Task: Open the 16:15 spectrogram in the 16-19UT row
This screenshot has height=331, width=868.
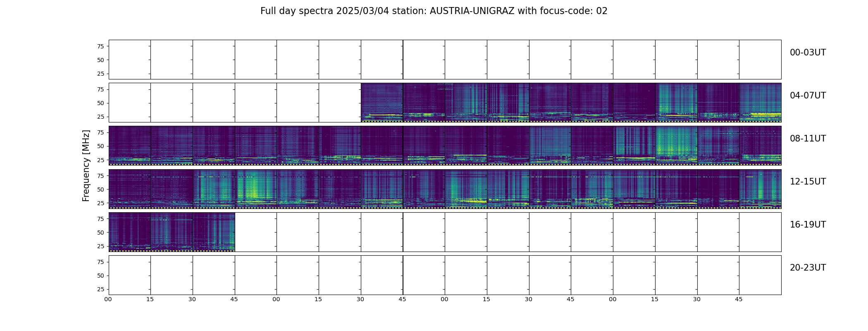Action: pos(172,232)
